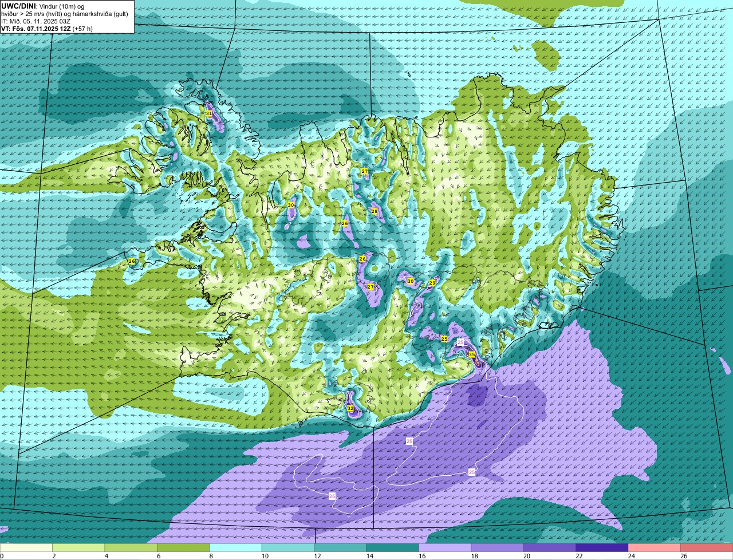Click the yellow gust label 35

tap(472, 354)
